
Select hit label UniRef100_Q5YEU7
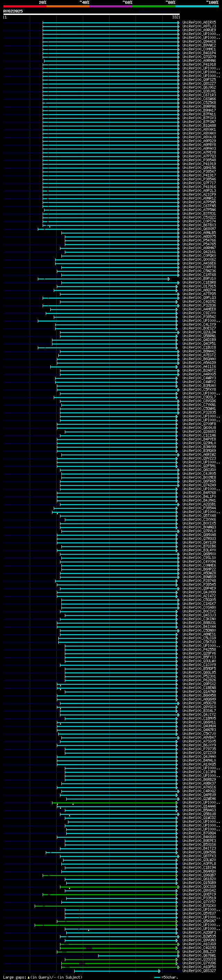pyautogui.click(x=199, y=913)
